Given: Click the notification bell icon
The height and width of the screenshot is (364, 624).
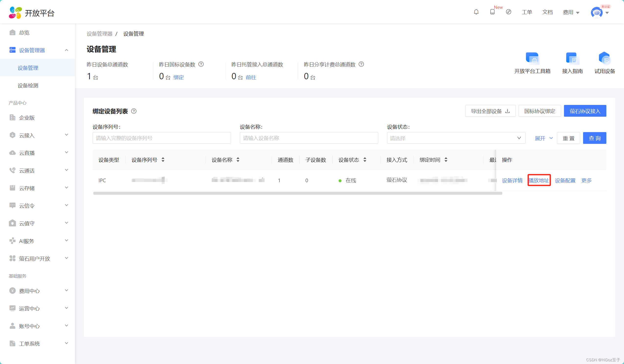Looking at the screenshot, I should click(476, 12).
